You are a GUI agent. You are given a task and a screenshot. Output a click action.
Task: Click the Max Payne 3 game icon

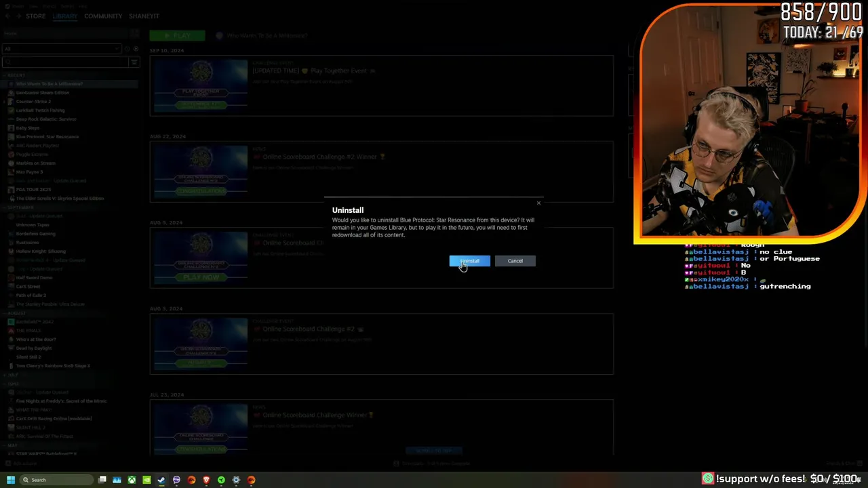(11, 172)
